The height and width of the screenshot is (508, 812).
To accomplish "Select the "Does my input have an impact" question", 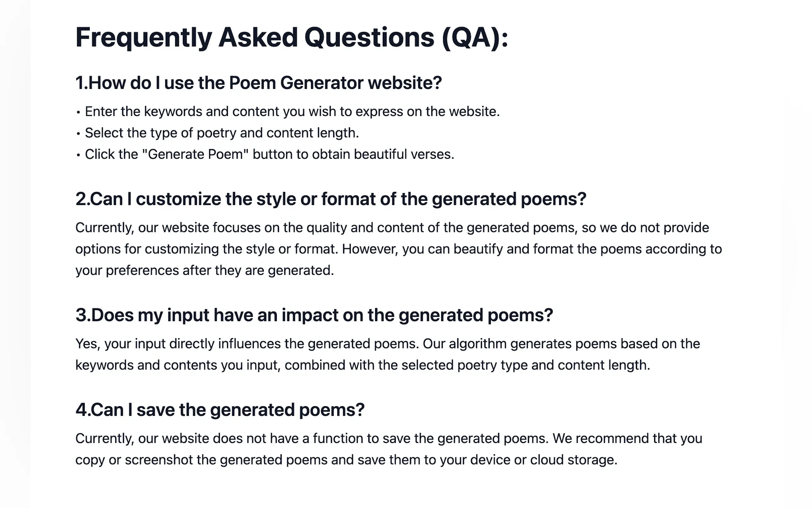I will pyautogui.click(x=314, y=315).
